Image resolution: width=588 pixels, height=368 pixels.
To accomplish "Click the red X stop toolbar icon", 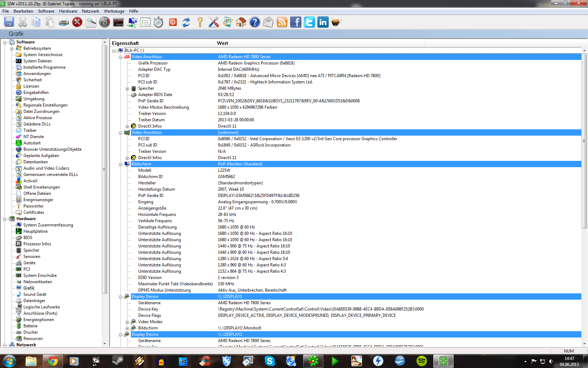I will 77,22.
